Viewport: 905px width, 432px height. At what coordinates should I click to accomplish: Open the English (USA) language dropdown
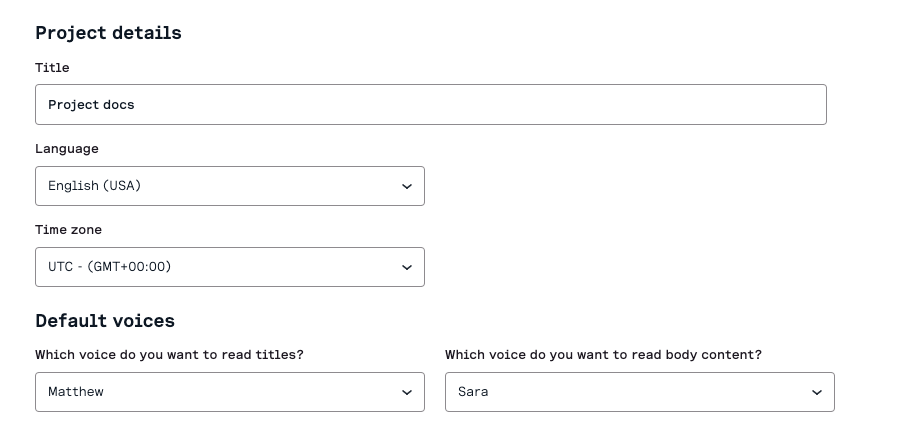229,186
